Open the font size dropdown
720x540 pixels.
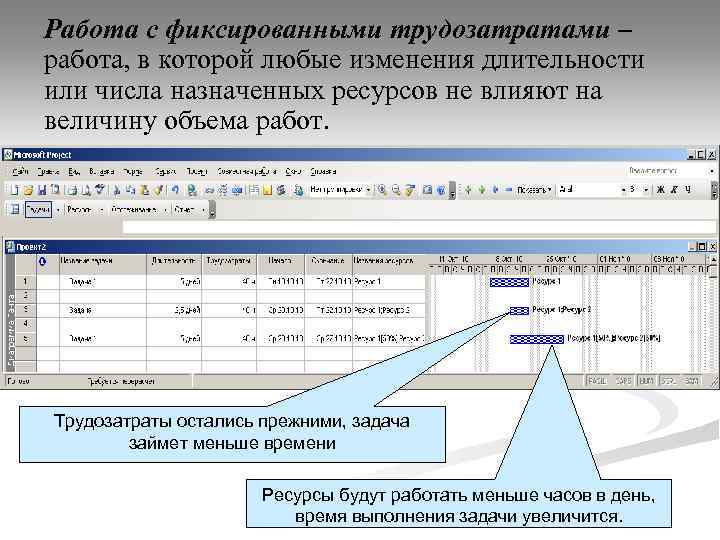point(646,189)
